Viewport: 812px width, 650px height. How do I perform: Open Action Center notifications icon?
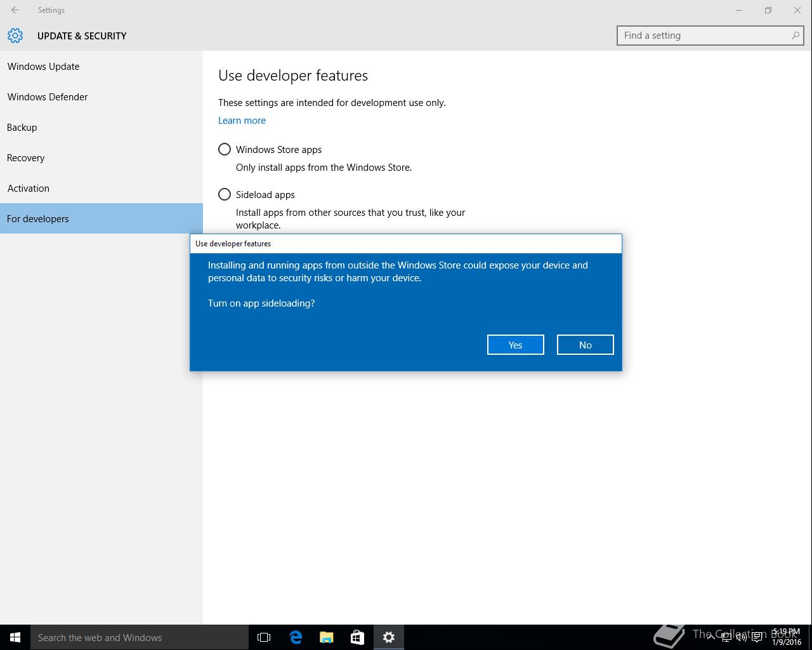click(x=757, y=637)
